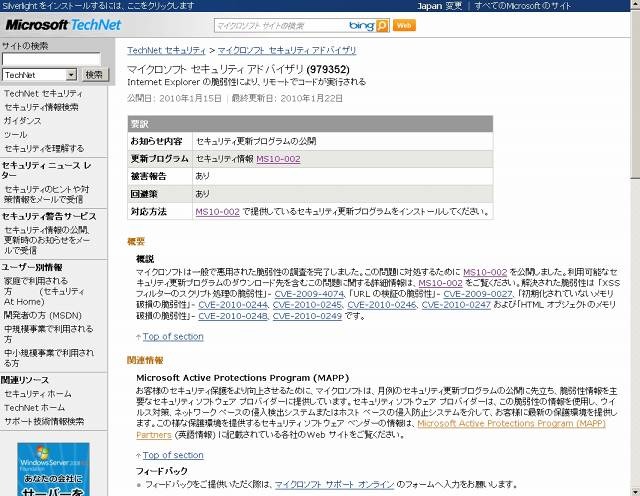Open MS10-002 link in 更新プログラム row

pyautogui.click(x=278, y=159)
